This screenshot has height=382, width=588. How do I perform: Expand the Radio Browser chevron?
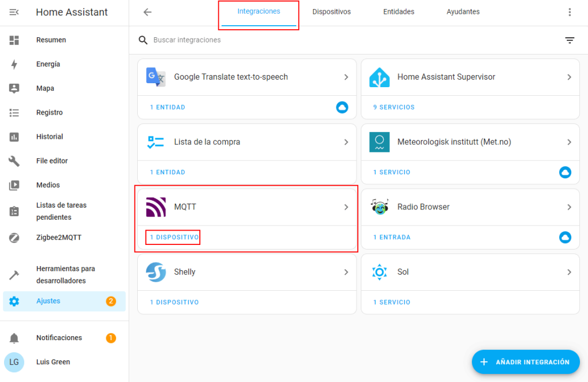(x=570, y=207)
